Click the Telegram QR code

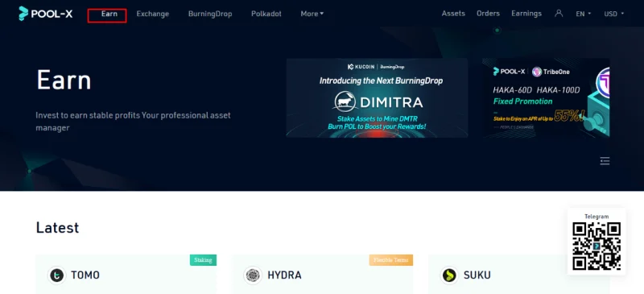coord(597,246)
